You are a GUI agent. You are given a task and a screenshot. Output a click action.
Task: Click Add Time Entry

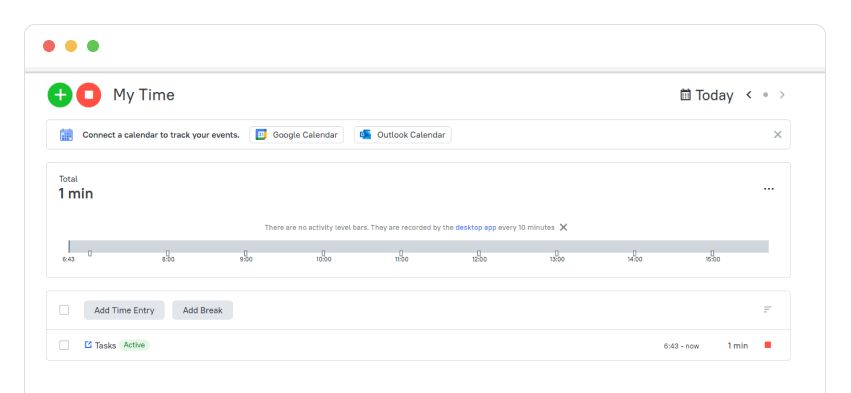click(124, 310)
